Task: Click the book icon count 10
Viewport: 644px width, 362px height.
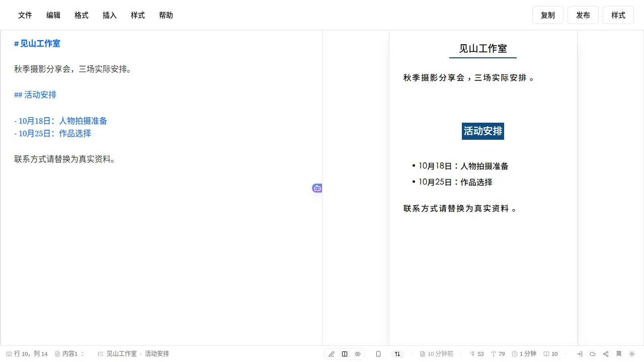Action: (x=550, y=354)
